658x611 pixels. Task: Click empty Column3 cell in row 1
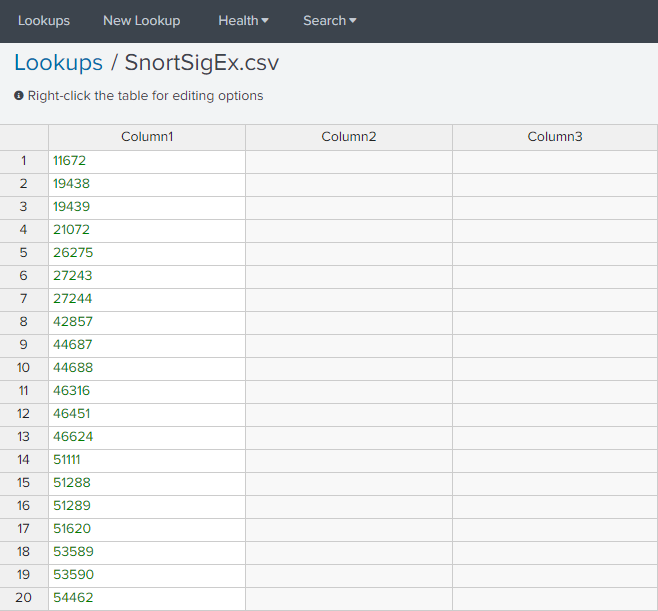(555, 162)
